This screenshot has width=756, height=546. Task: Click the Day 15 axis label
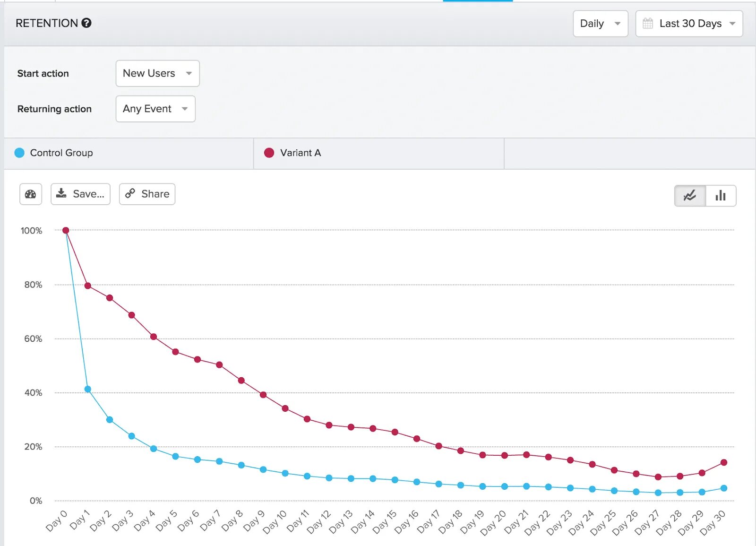click(x=385, y=522)
